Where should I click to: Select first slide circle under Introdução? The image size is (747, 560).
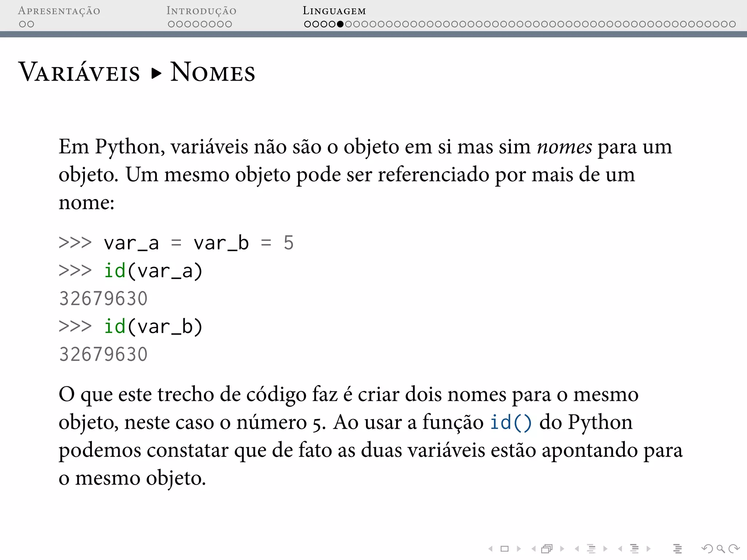171,24
